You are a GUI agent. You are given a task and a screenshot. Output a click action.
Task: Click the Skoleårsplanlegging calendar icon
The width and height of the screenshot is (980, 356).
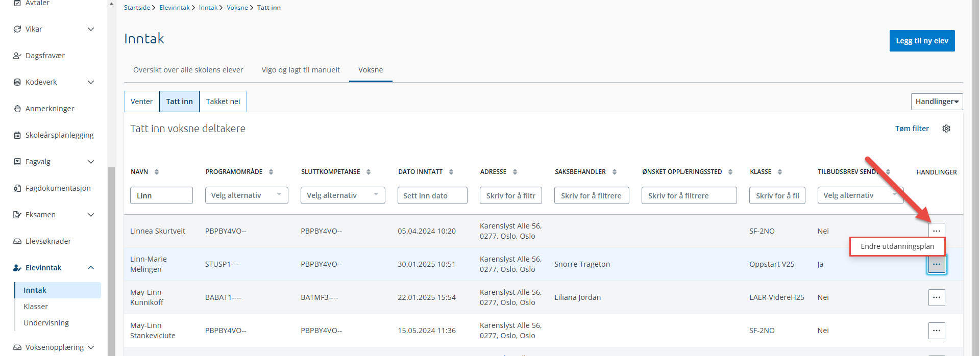coord(17,135)
